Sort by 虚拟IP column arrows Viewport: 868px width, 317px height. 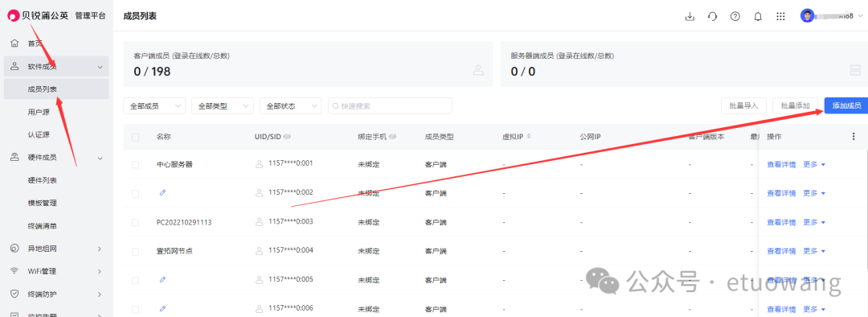[x=529, y=136]
